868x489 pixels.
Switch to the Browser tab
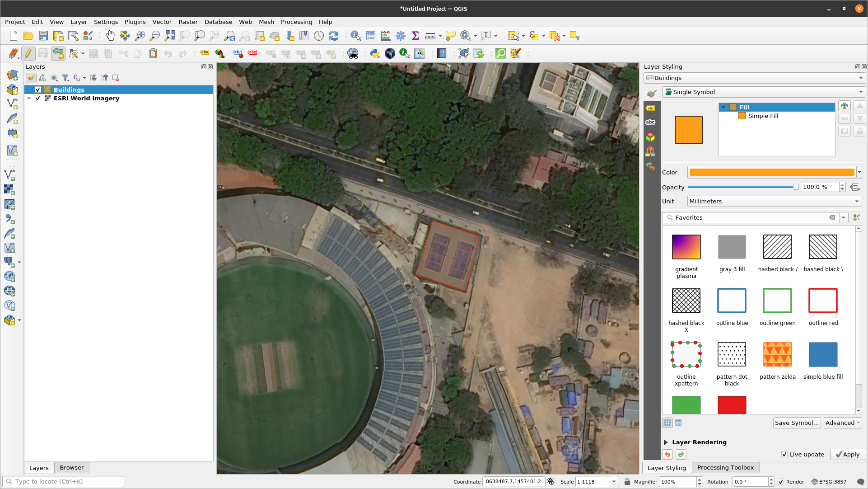(71, 467)
